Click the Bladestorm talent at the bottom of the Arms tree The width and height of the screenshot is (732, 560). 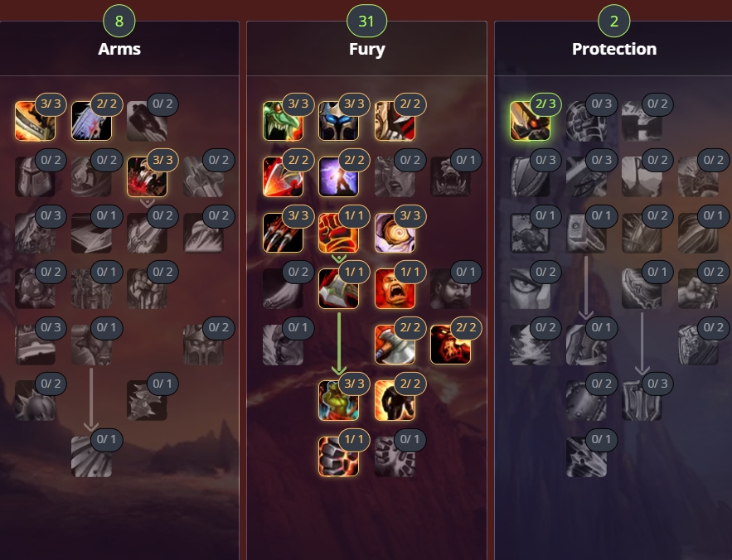click(91, 456)
